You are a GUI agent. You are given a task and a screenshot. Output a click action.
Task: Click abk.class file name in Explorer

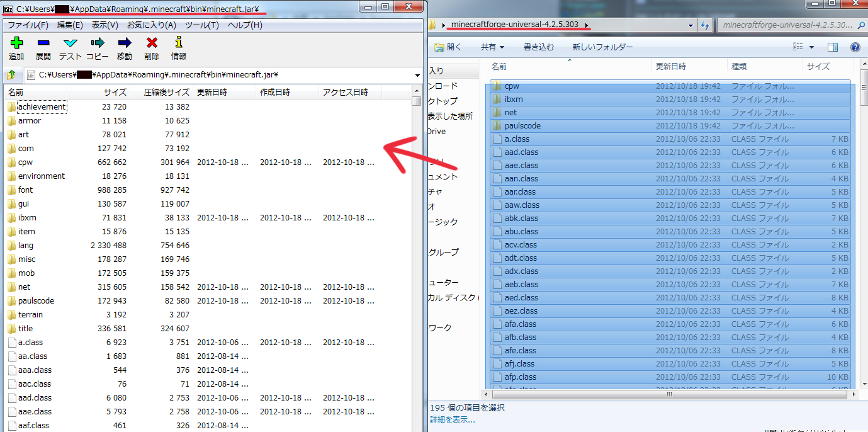point(521,218)
